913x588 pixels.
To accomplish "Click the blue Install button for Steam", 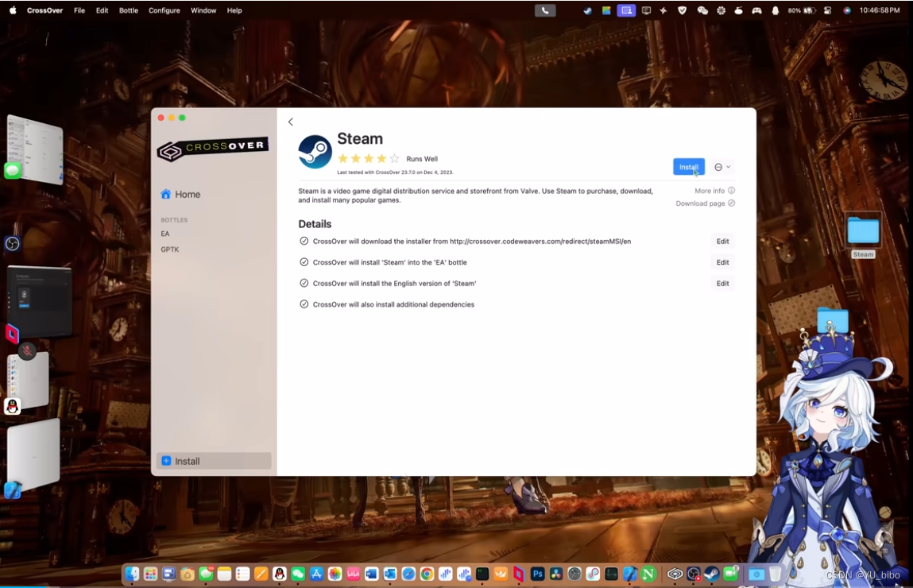I will [689, 167].
